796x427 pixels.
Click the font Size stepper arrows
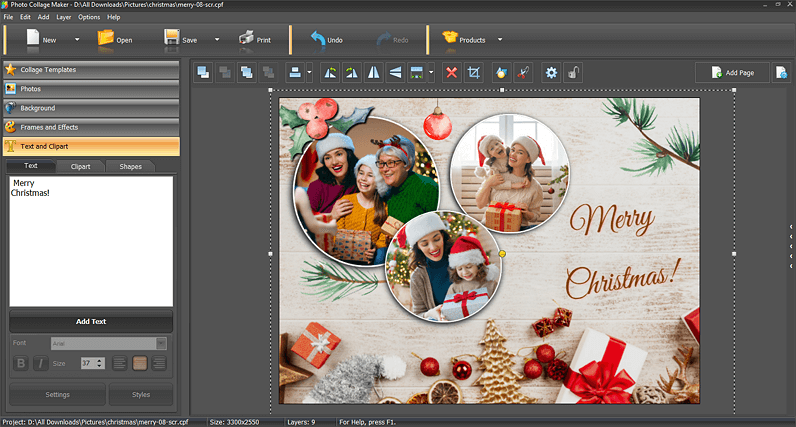coord(100,363)
